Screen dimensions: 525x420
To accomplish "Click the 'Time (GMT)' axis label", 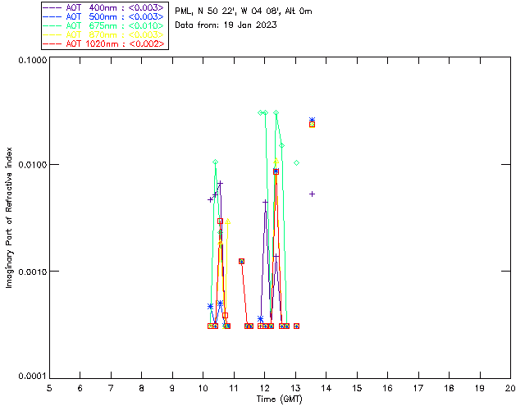I will tap(279, 398).
